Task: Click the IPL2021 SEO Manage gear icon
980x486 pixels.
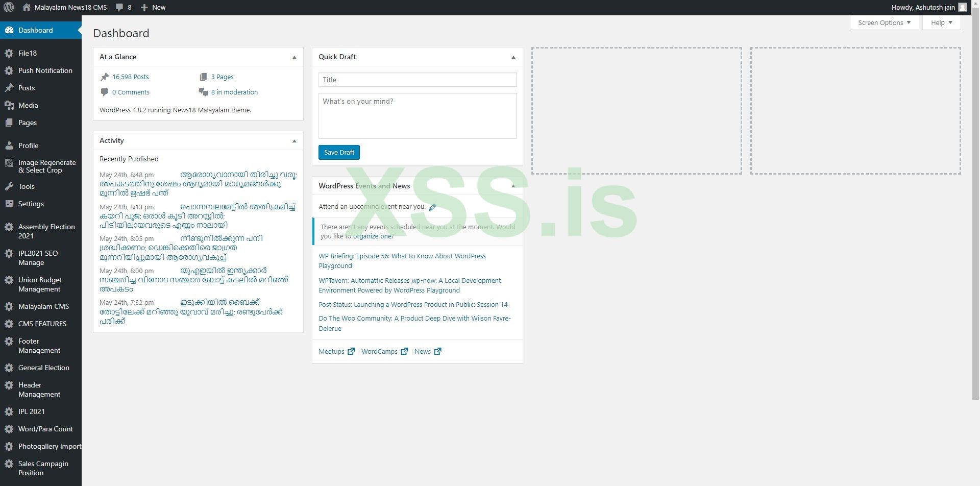Action: coord(9,253)
